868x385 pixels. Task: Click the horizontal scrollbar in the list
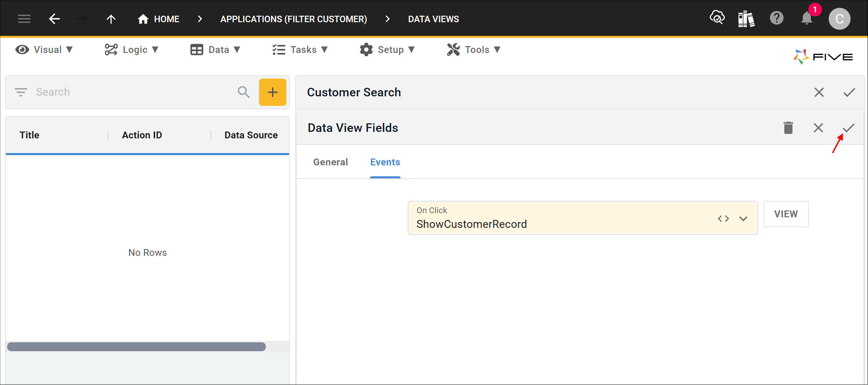136,346
